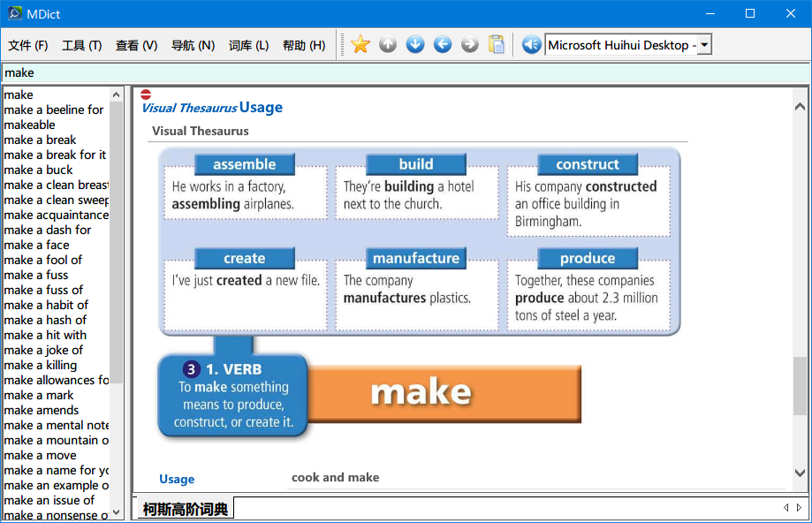This screenshot has width=812, height=523.
Task: Click the orange make headword banner
Action: coord(444,394)
